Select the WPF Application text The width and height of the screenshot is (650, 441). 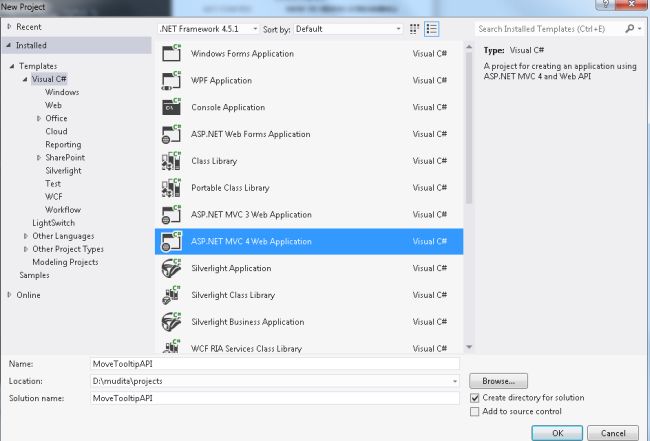point(221,80)
